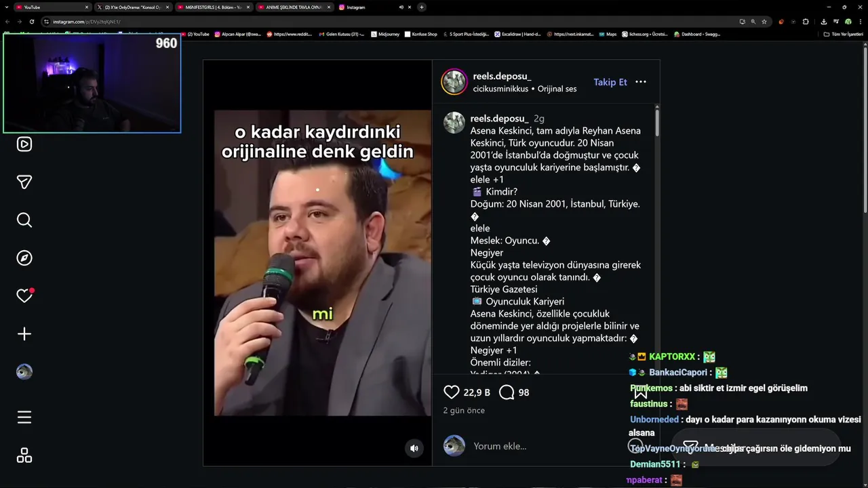The image size is (868, 488).
Task: Open direct messages paper plane icon
Action: click(24, 182)
